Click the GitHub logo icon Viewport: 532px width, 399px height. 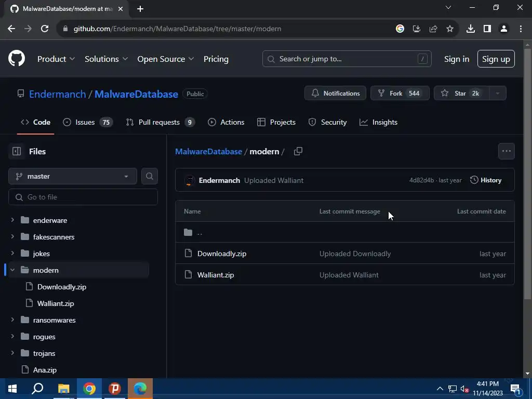[x=17, y=58]
